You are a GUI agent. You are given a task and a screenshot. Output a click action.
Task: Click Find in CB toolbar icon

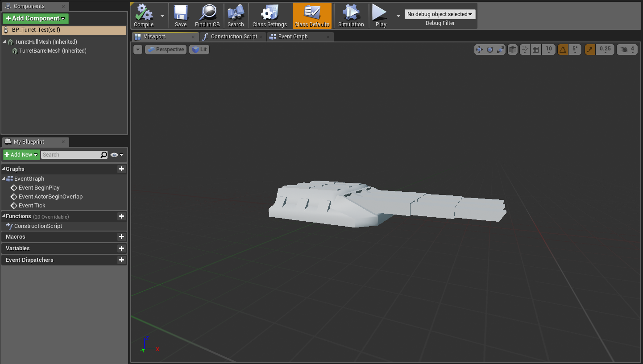207,16
